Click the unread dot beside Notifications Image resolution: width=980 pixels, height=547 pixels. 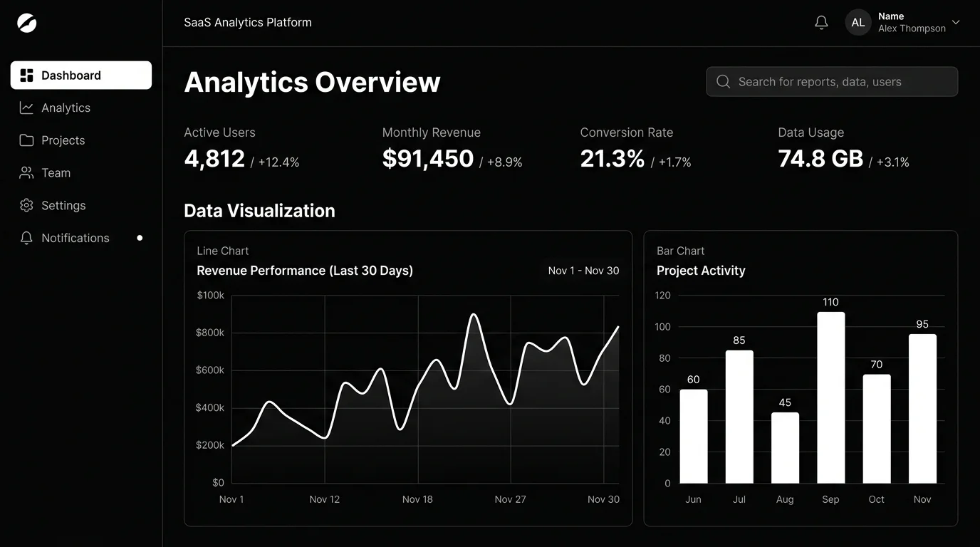[x=140, y=238]
